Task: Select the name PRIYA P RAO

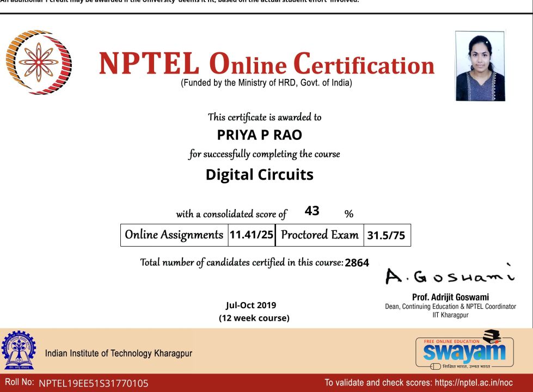Action: (x=259, y=135)
